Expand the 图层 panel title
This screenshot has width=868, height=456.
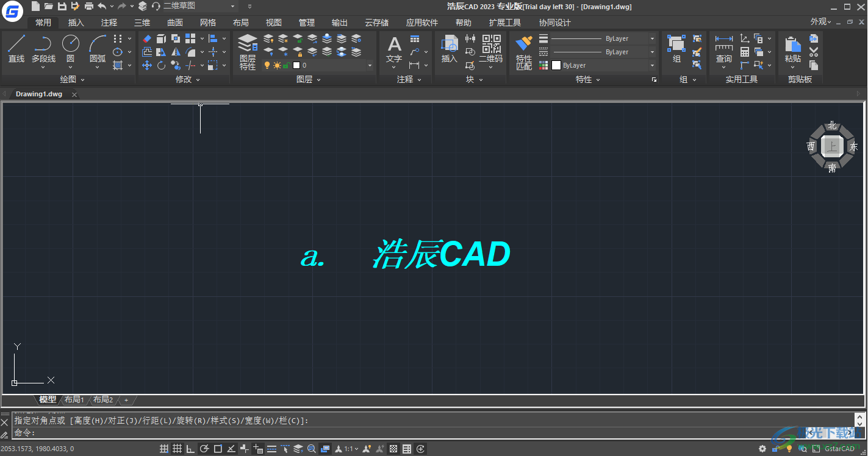click(308, 79)
